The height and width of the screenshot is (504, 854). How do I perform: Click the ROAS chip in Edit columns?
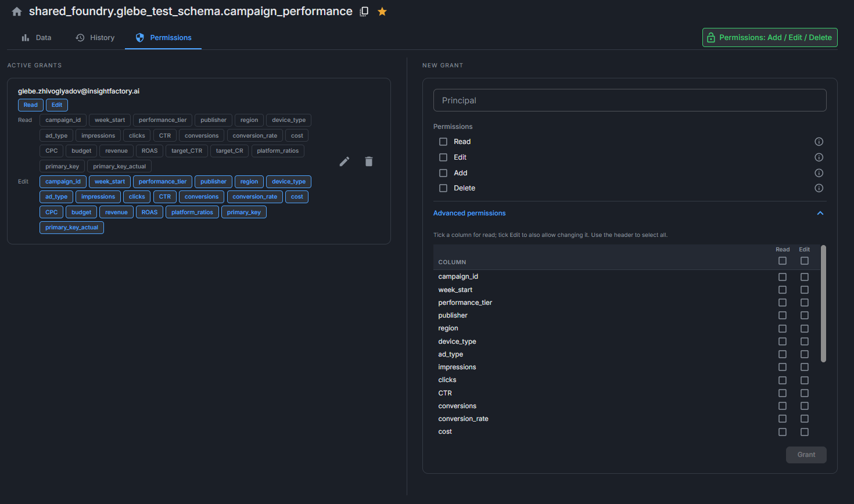149,213
